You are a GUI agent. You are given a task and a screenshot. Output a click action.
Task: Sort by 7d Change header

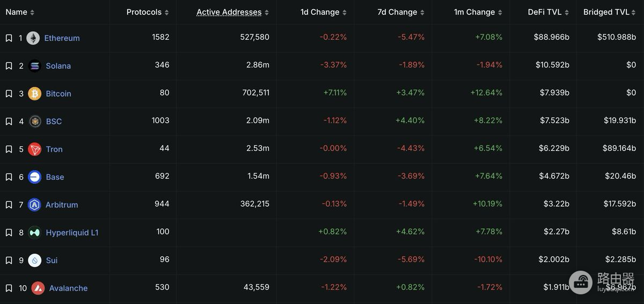(x=401, y=12)
